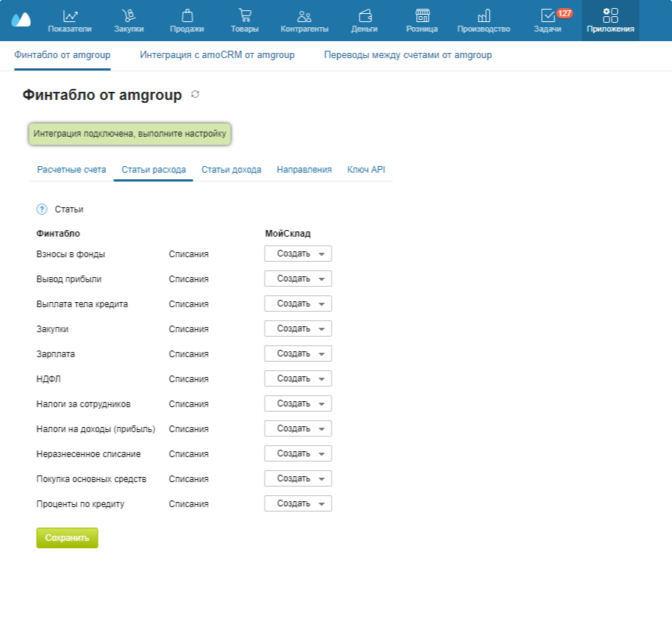672x621 pixels.
Task: Expand dropdown for Взносы в фонды
Action: tap(298, 254)
